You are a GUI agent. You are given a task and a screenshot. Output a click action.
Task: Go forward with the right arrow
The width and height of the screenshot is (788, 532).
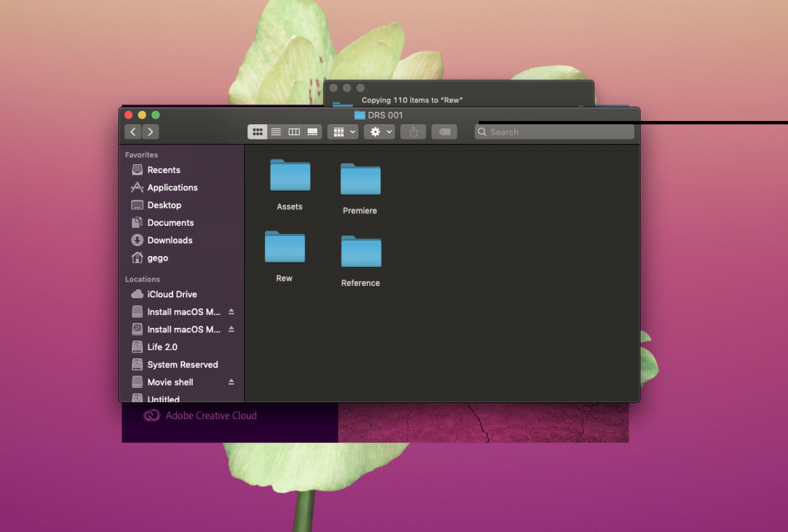150,132
